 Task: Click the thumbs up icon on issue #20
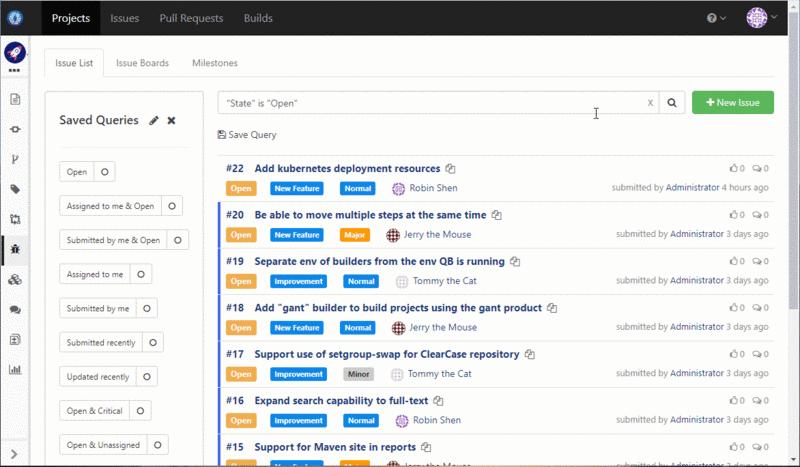(733, 215)
